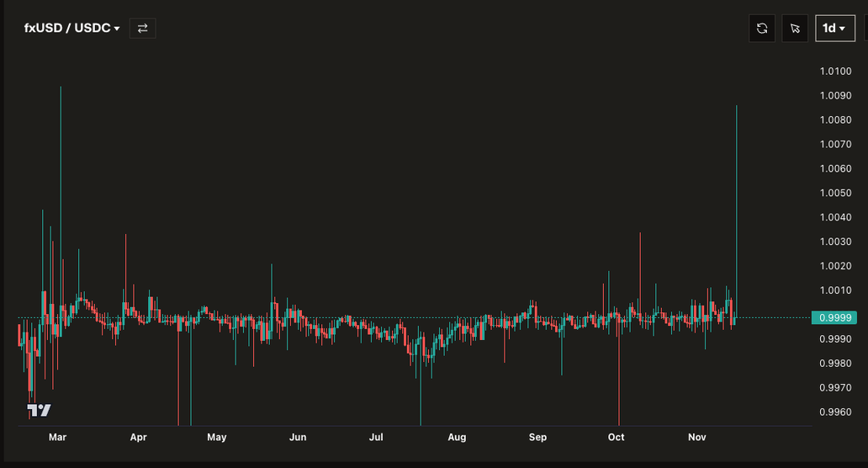Click the 1.0100 price scale label

(835, 72)
